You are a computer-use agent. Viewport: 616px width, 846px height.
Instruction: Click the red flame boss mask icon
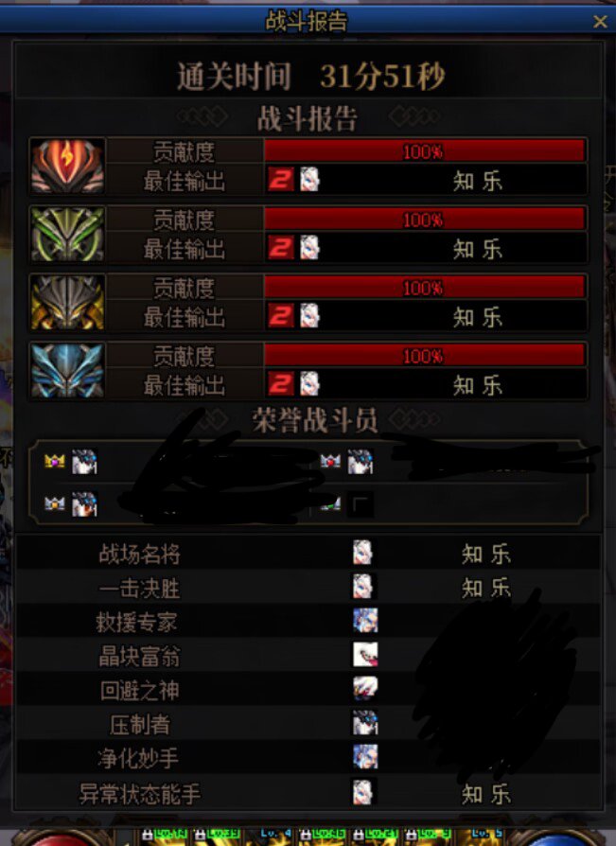67,167
